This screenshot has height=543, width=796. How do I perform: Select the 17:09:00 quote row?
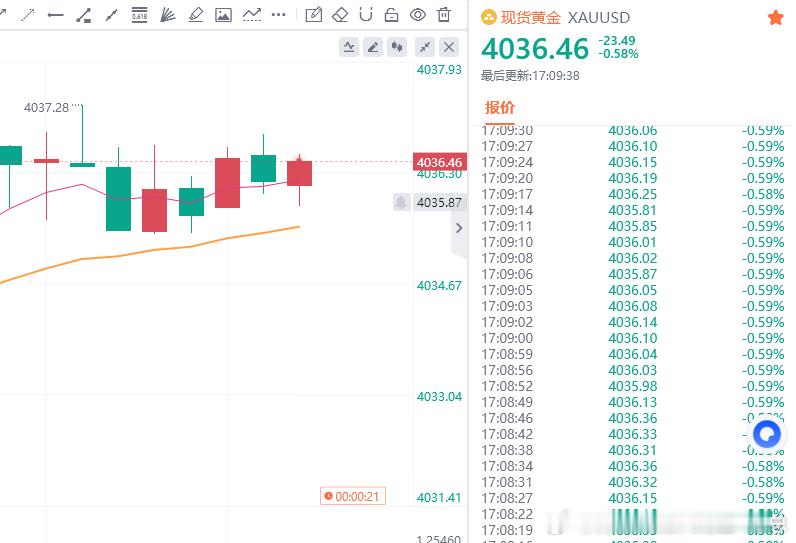[633, 338]
